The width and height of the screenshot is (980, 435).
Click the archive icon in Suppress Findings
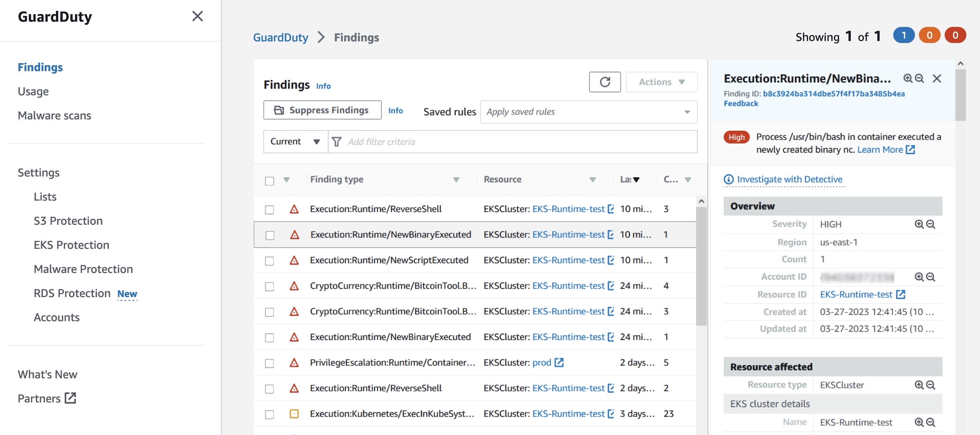pyautogui.click(x=279, y=110)
